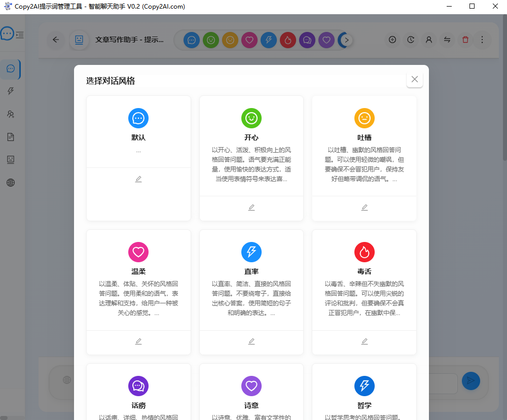
Task: Click the blue chat style in toolbar
Action: 192,40
